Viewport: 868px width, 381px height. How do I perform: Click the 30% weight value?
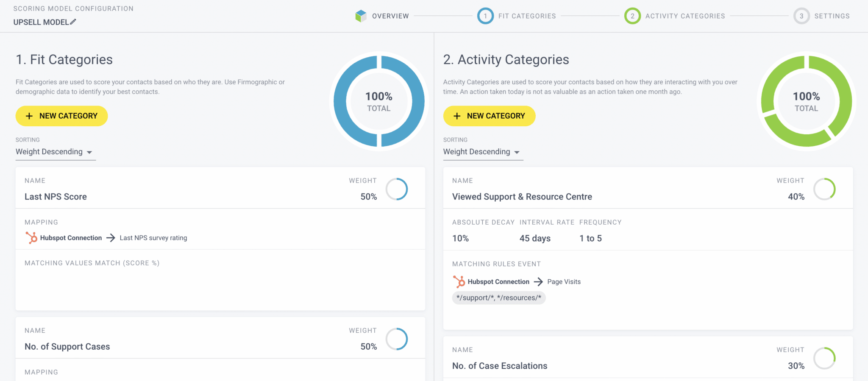point(796,366)
